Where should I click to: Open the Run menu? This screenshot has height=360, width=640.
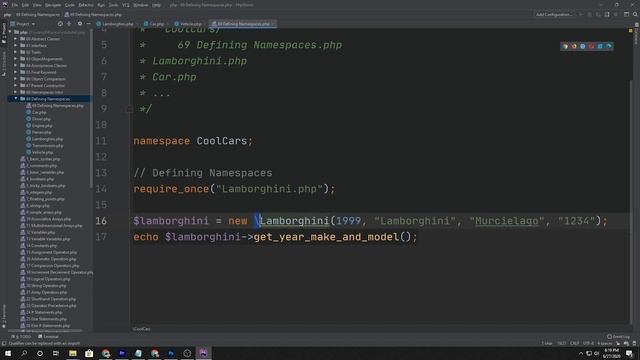(101, 5)
